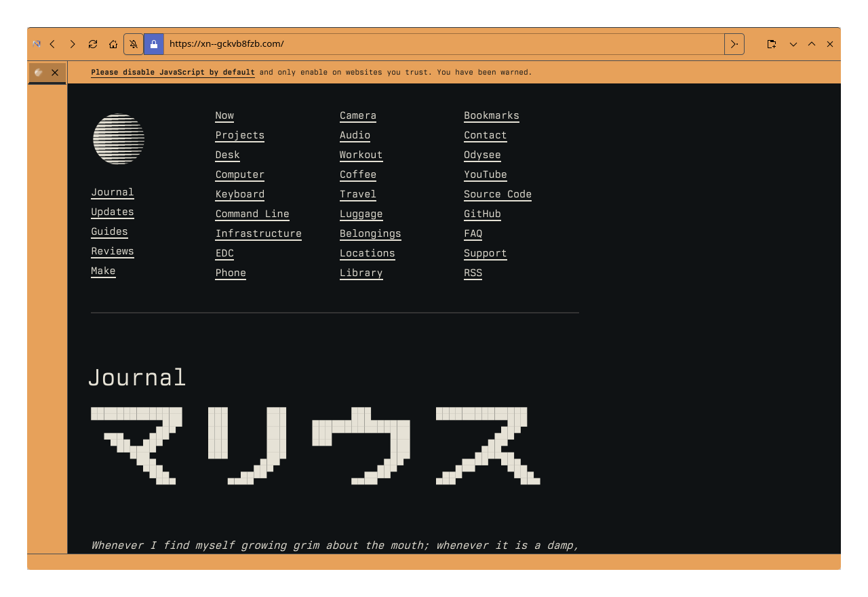Screen dimensions: 868x597
Task: Close the current tab in the sidebar
Action: tap(55, 73)
